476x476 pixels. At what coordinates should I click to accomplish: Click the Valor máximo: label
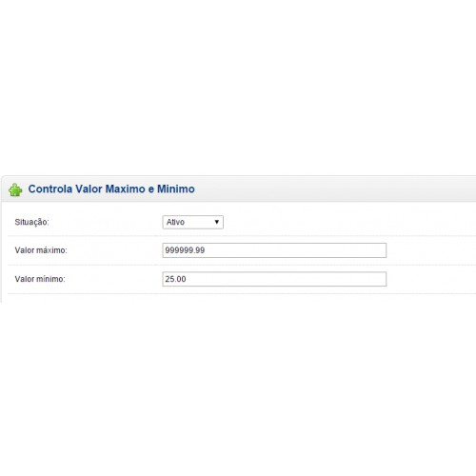click(41, 250)
